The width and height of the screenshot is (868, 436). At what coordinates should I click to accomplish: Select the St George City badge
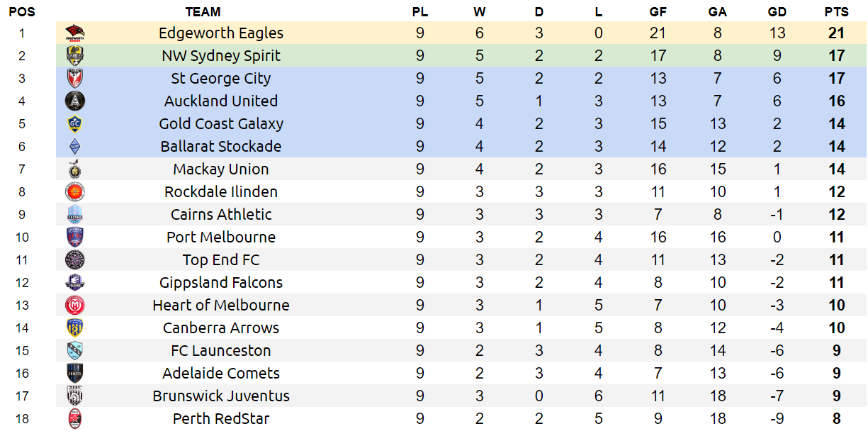tap(74, 78)
